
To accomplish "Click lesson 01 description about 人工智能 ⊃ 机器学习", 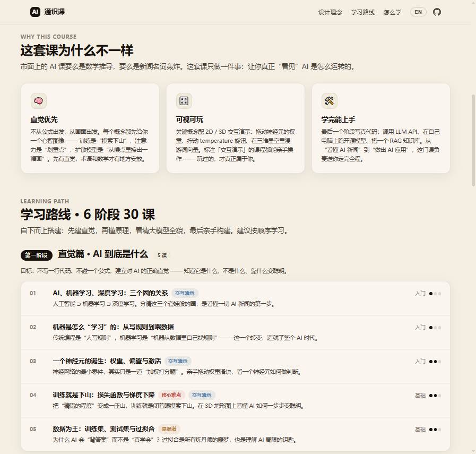I will pyautogui.click(x=164, y=304).
